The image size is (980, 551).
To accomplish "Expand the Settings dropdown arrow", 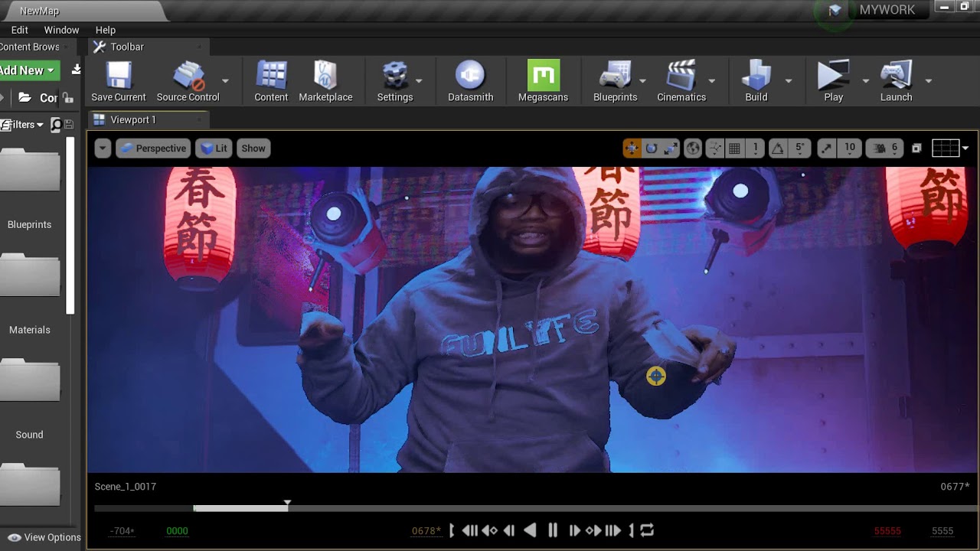I will click(x=418, y=80).
